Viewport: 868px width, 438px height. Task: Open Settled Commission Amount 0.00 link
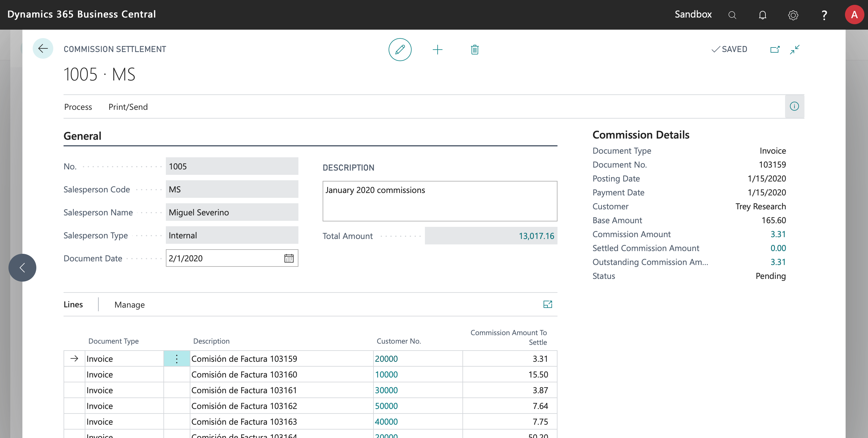coord(778,248)
